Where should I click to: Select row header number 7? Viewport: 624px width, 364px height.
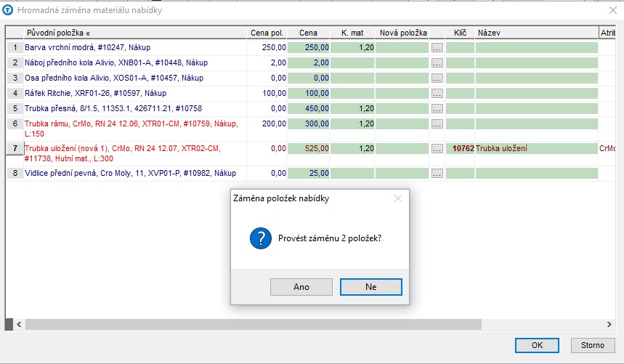[x=15, y=148]
